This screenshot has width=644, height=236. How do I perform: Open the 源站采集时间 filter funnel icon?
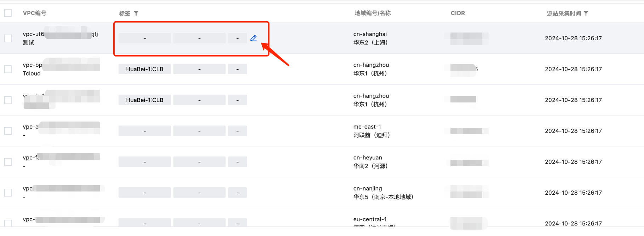(586, 13)
